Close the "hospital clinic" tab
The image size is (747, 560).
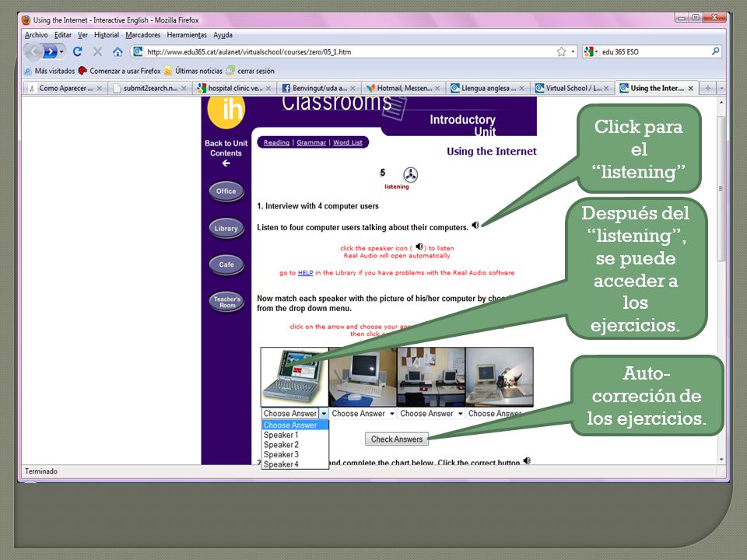[x=268, y=89]
